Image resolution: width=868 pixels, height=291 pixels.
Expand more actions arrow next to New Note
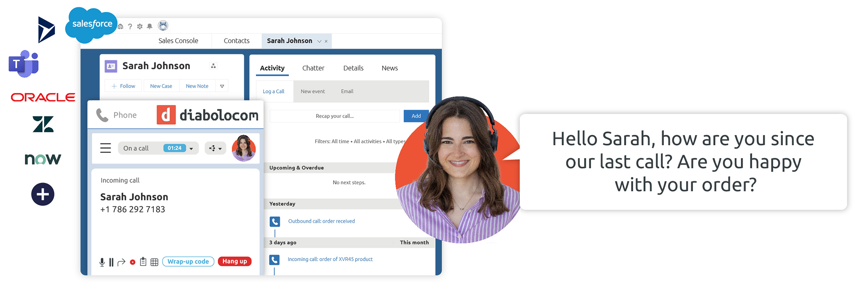coord(222,86)
